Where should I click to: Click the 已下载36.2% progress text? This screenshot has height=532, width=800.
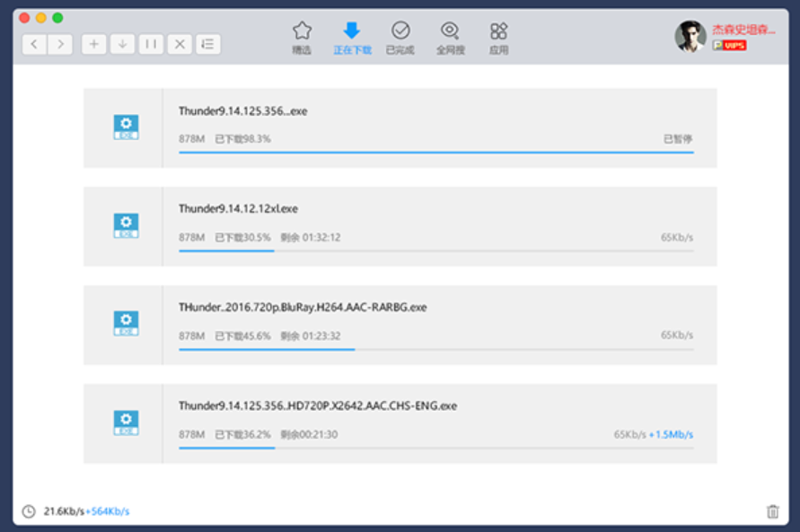pyautogui.click(x=242, y=435)
